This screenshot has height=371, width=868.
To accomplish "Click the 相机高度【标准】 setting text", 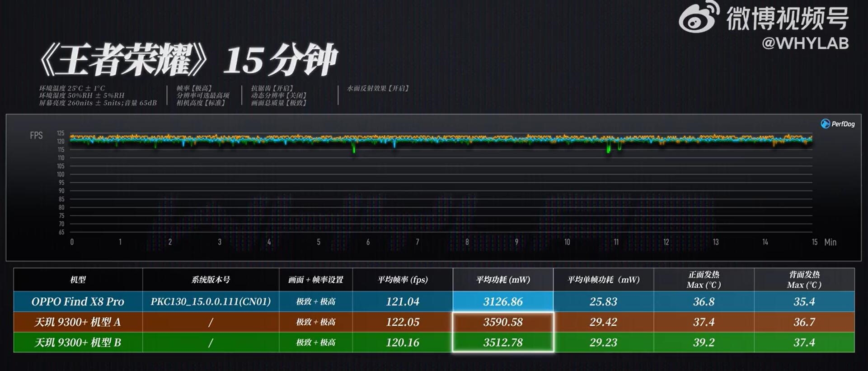I will [x=201, y=103].
